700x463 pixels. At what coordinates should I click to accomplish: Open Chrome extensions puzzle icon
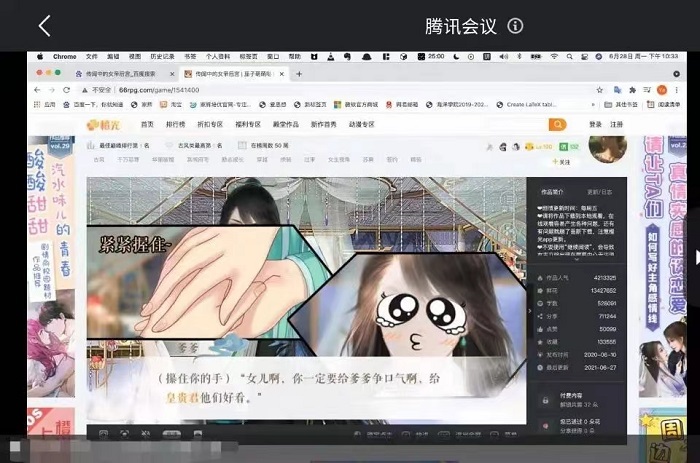632,90
